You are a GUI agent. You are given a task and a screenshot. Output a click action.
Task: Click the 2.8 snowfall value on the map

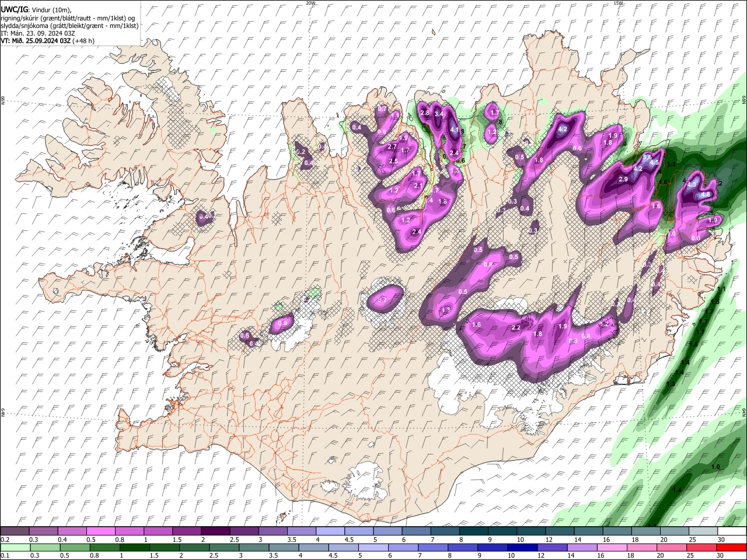(x=425, y=113)
